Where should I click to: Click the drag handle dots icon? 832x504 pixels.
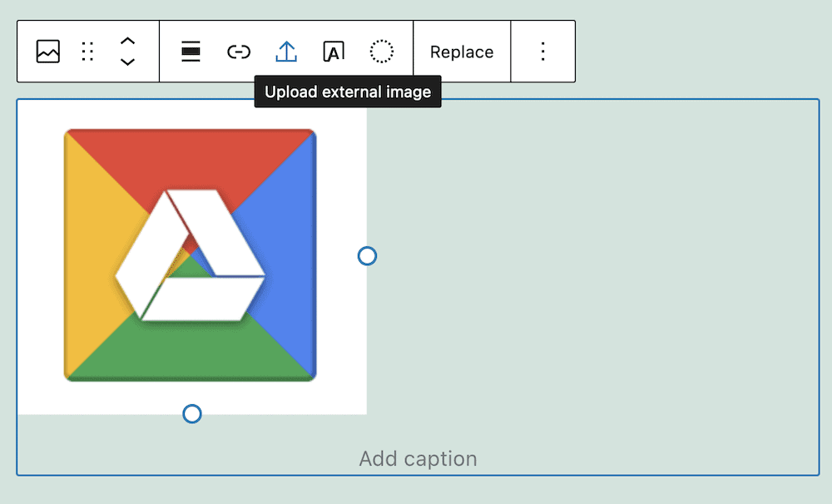pos(87,52)
